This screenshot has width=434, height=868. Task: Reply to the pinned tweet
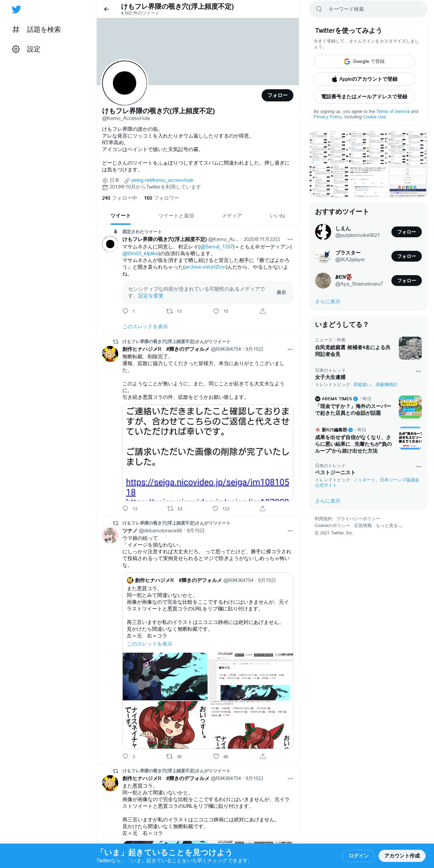pyautogui.click(x=125, y=311)
